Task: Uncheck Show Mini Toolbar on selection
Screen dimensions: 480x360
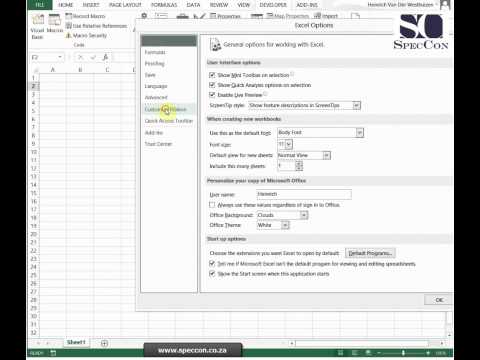Action: [x=212, y=75]
